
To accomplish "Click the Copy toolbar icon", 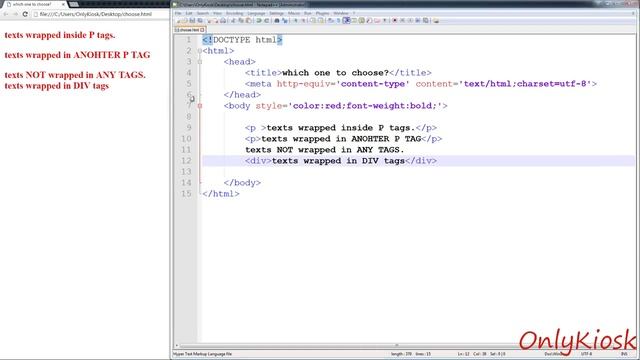I will pos(241,20).
